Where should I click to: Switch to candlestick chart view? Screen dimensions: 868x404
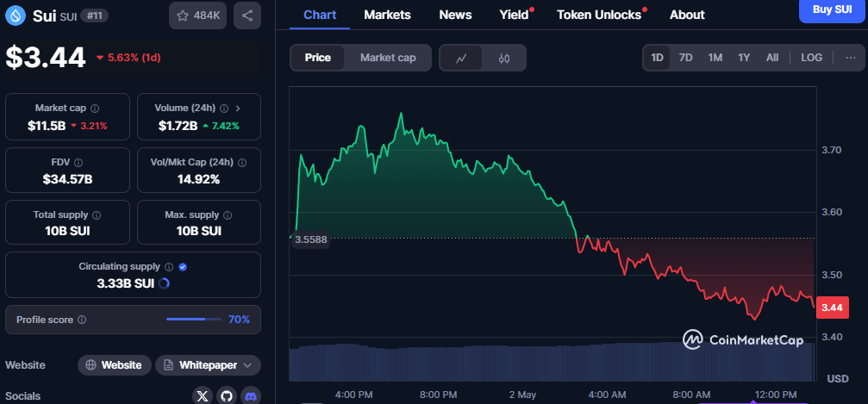tap(503, 58)
